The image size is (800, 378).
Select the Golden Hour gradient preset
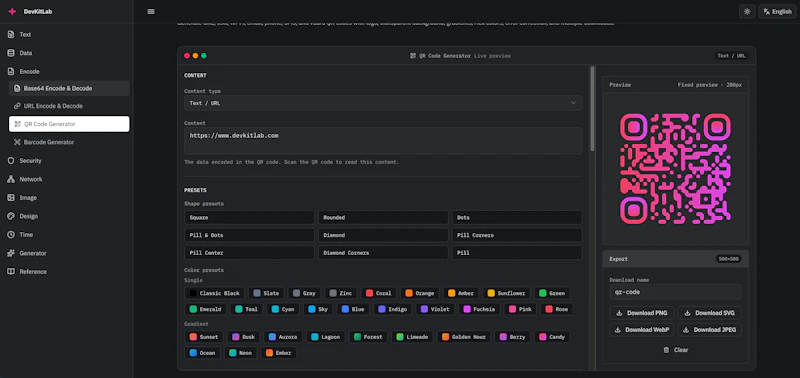464,337
